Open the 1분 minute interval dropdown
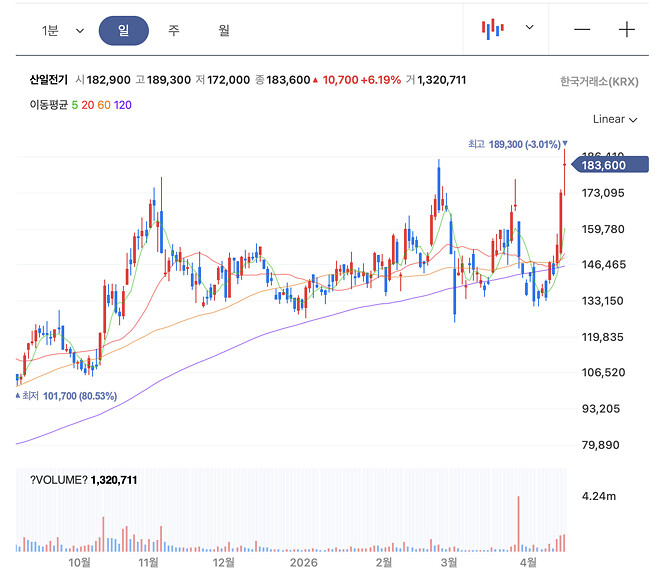660x587 pixels. [x=62, y=30]
